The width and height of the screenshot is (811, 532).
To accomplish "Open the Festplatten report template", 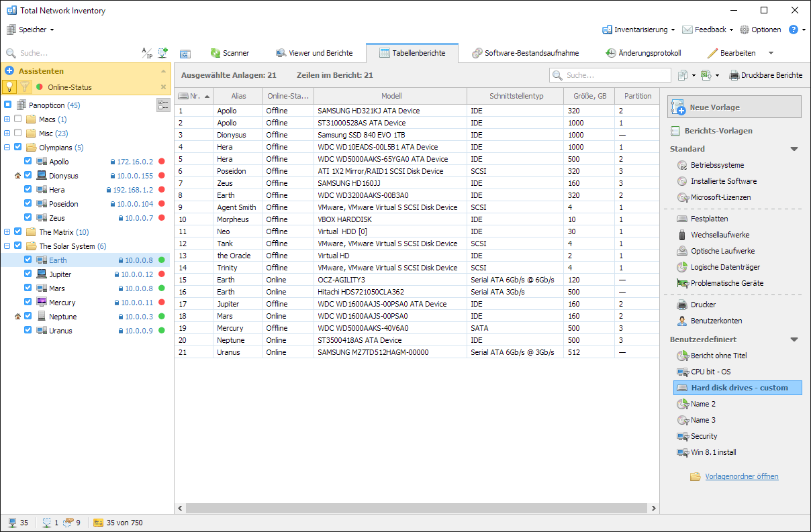I will click(x=709, y=219).
